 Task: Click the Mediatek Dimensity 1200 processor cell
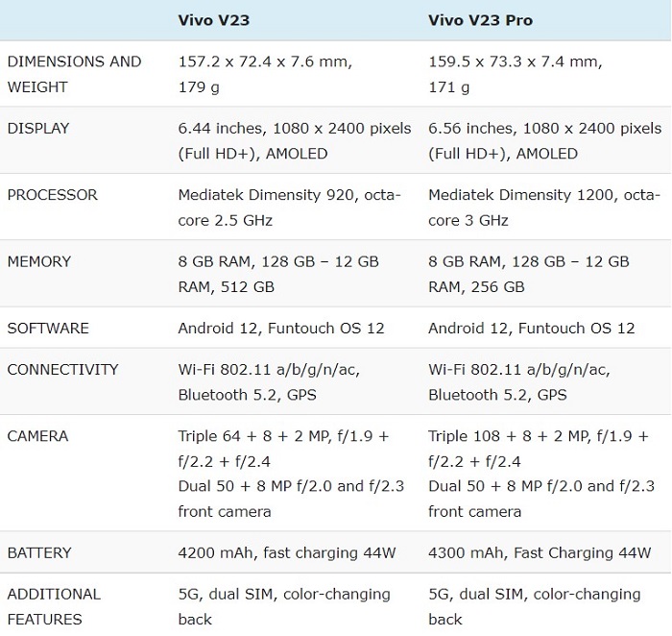pyautogui.click(x=541, y=208)
